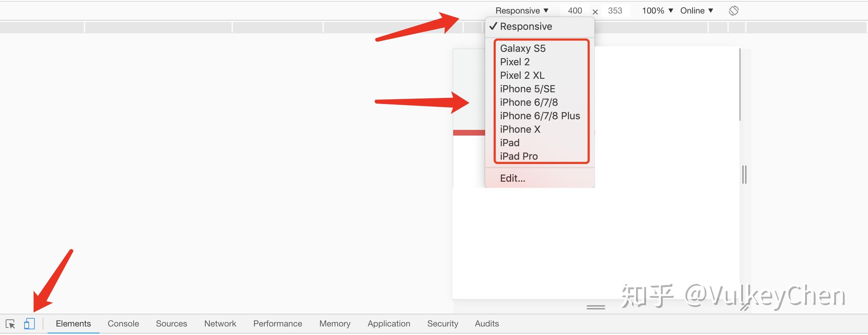Expand the 100% zoom dropdown
Viewport: 868px width, 335px height.
pyautogui.click(x=657, y=11)
